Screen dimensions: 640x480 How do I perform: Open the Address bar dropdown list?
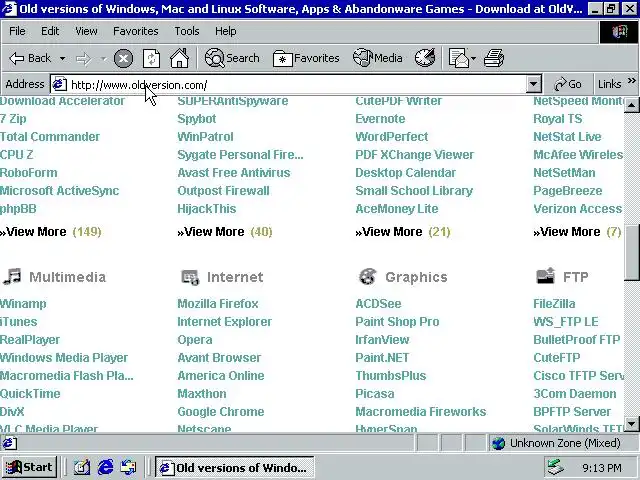533,84
